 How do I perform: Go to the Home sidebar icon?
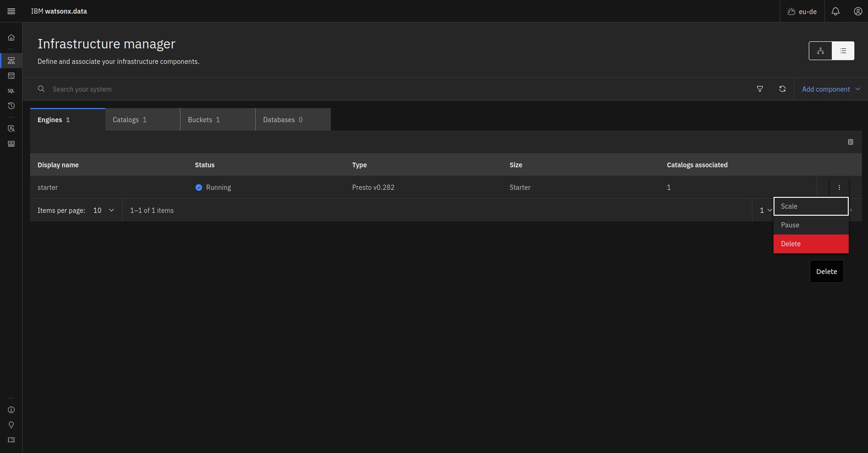(11, 38)
